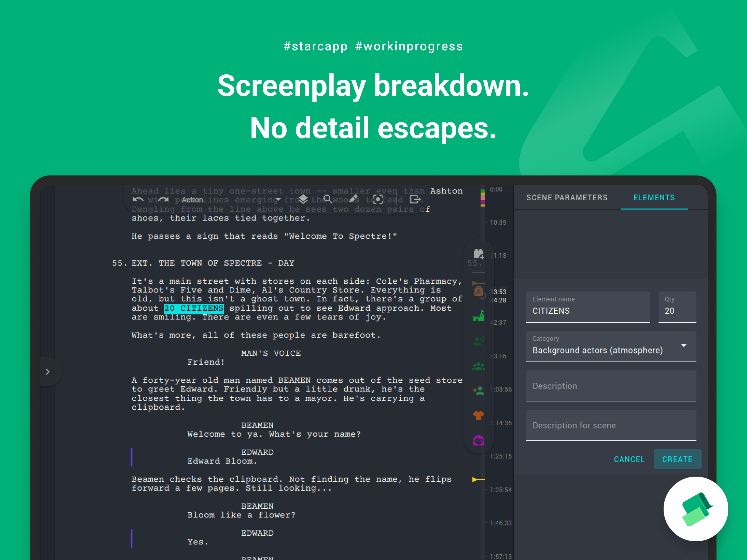Click the text 'What's more, all of these people are barefoot.'
Screen dimensions: 747x560
click(x=256, y=335)
